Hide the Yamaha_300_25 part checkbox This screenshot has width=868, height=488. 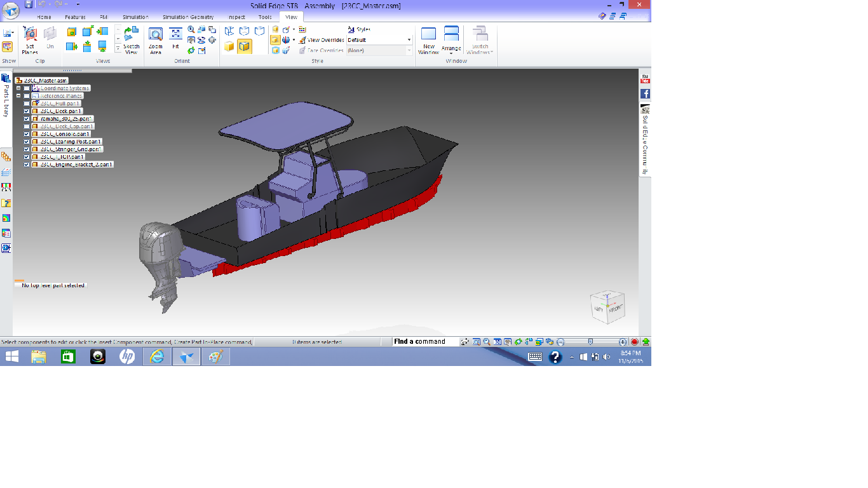tap(27, 119)
